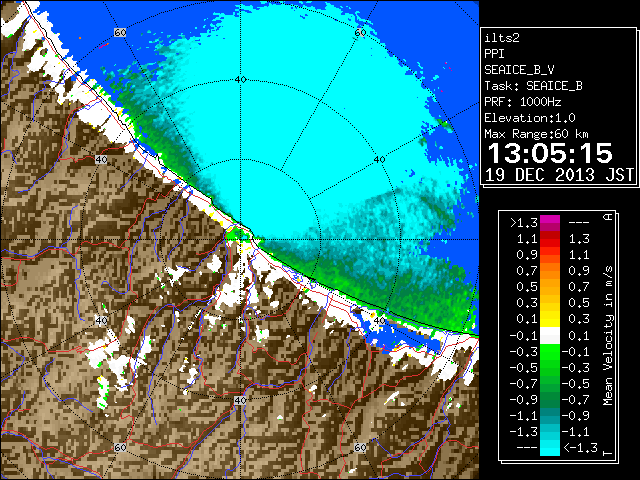This screenshot has width=640, height=480.
Task: Click the '13:05:15' timestamp
Action: click(x=550, y=153)
